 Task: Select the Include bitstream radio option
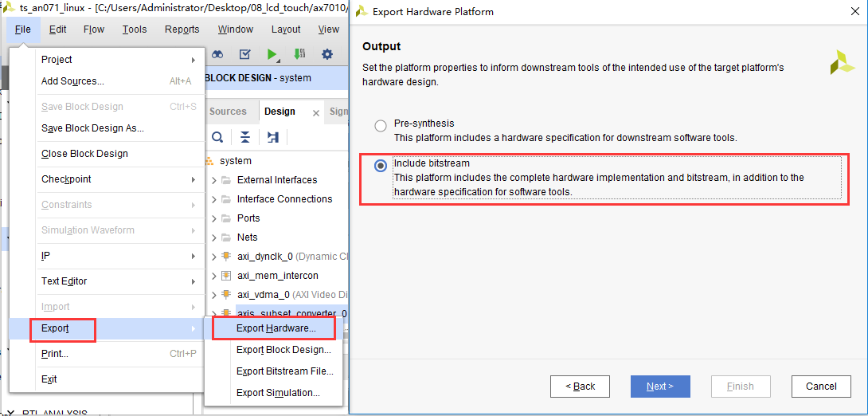tap(381, 166)
